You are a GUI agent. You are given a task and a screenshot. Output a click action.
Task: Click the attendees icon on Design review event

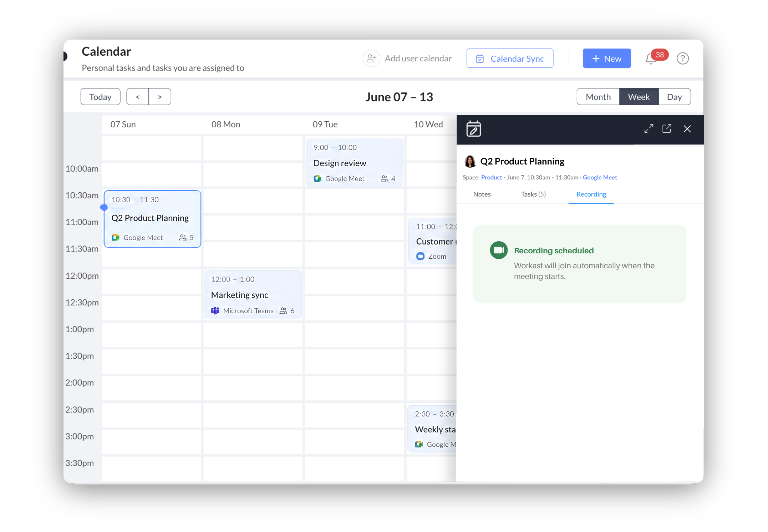tap(384, 179)
